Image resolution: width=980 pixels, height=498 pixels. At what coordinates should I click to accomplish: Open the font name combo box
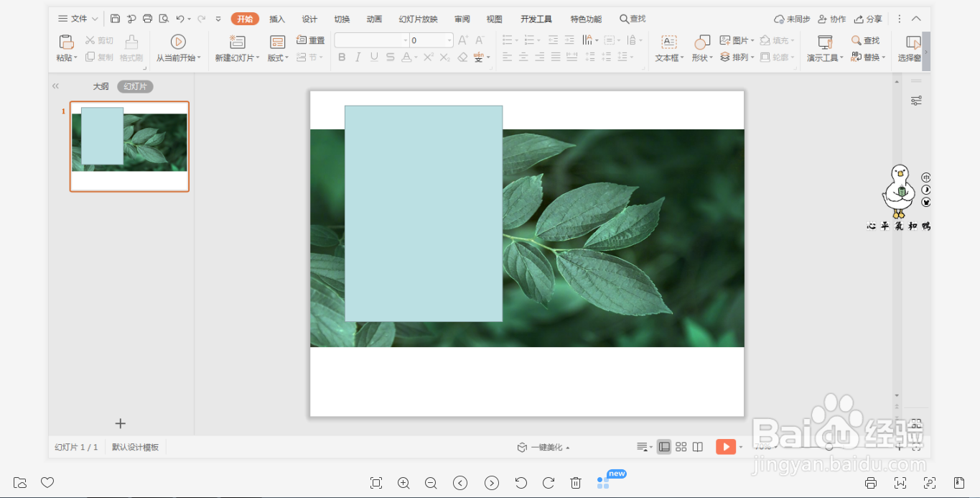tap(372, 40)
